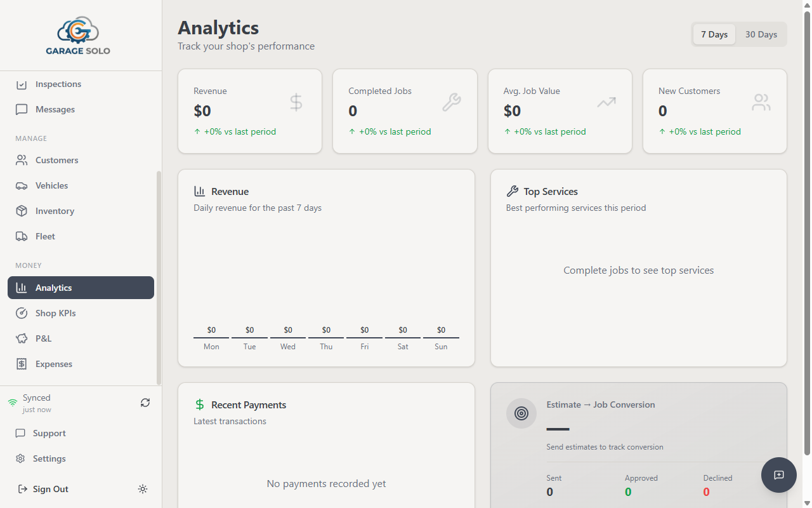This screenshot has width=812, height=508.
Task: Click the Messages speech bubble icon
Action: 22,109
